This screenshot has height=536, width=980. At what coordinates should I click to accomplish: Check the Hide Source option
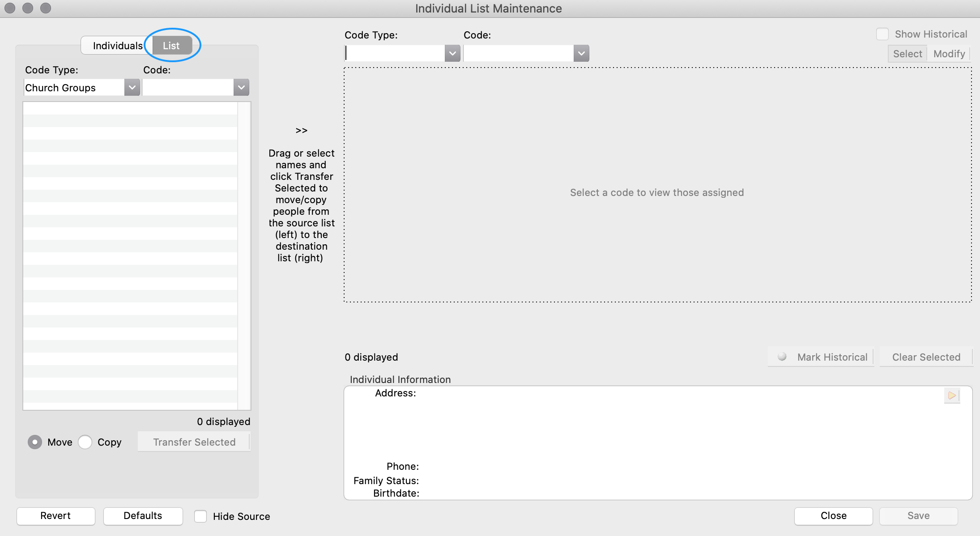point(200,516)
